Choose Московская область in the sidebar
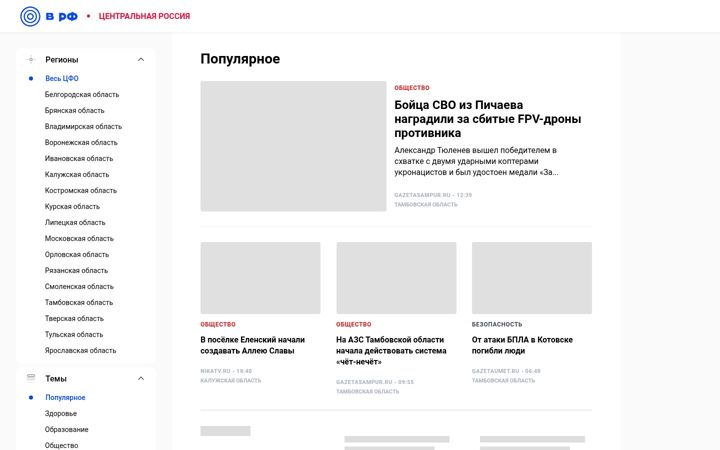This screenshot has width=720, height=450. tap(79, 239)
